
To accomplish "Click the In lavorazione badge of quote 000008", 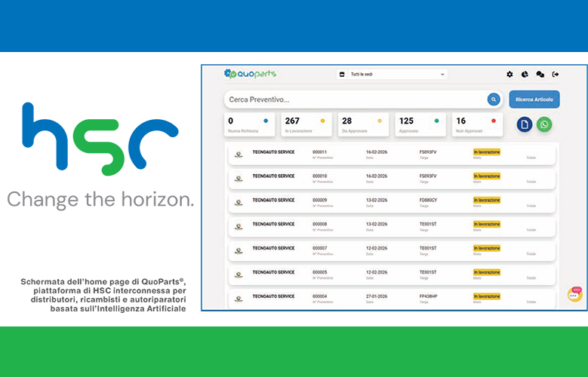I will coord(487,224).
